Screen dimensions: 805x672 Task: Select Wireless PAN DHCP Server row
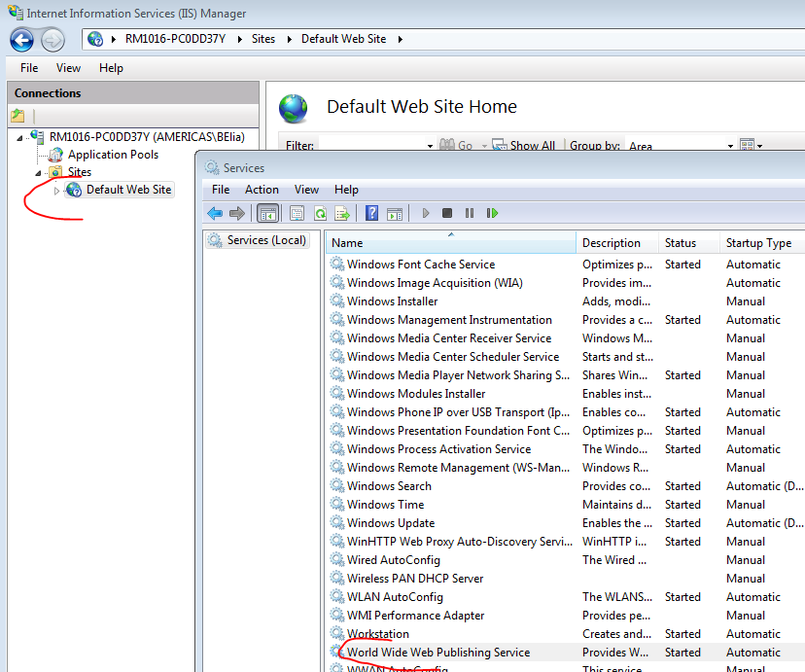(x=566, y=578)
